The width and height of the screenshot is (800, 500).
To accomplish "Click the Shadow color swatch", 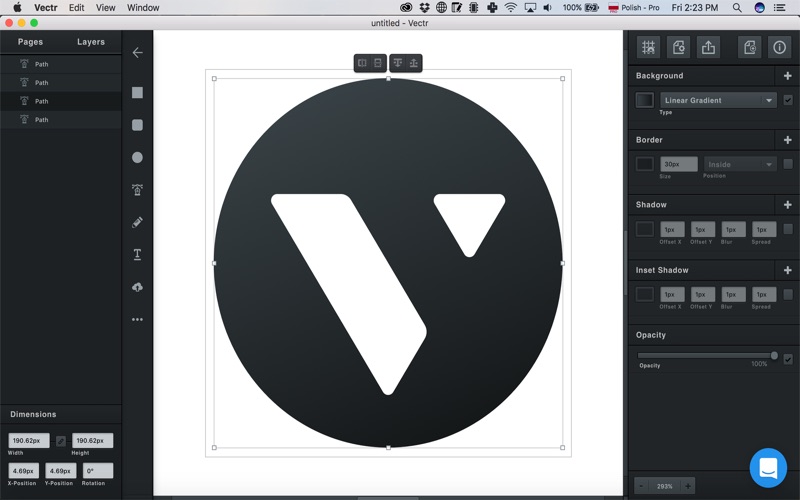I will pyautogui.click(x=644, y=229).
